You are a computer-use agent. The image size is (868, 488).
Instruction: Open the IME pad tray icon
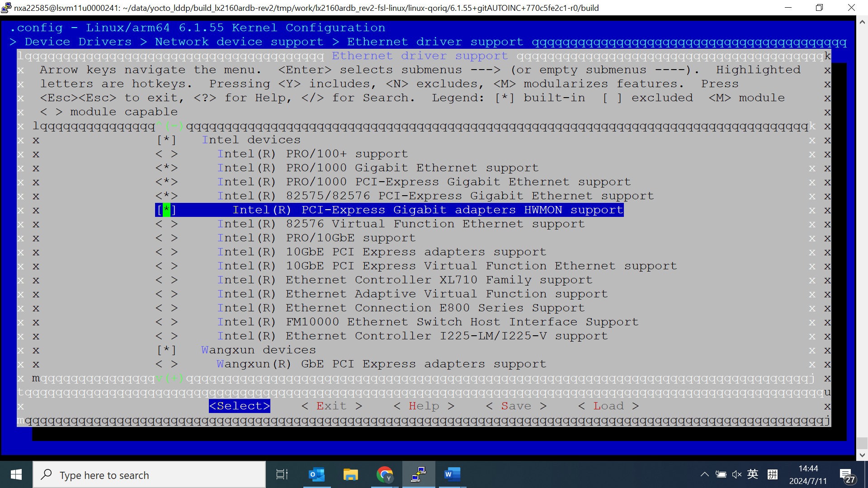pos(773,474)
